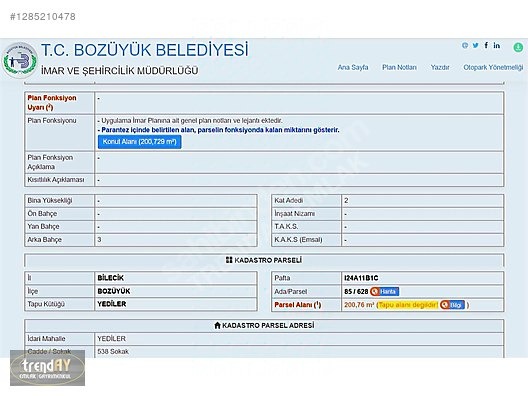Click the T.A.K.S. label

point(286,226)
